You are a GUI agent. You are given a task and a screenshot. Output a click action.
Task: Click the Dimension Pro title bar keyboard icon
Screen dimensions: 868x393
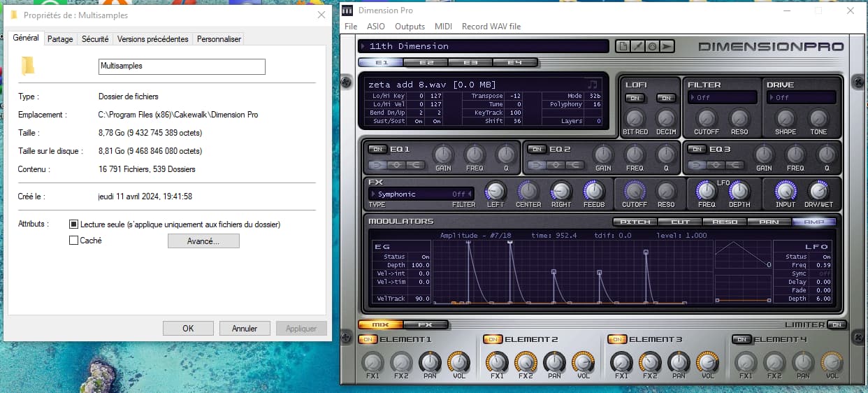click(348, 10)
